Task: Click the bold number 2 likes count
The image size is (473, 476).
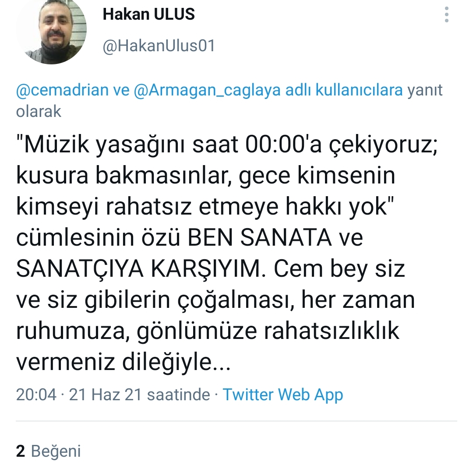Action: click(x=20, y=451)
